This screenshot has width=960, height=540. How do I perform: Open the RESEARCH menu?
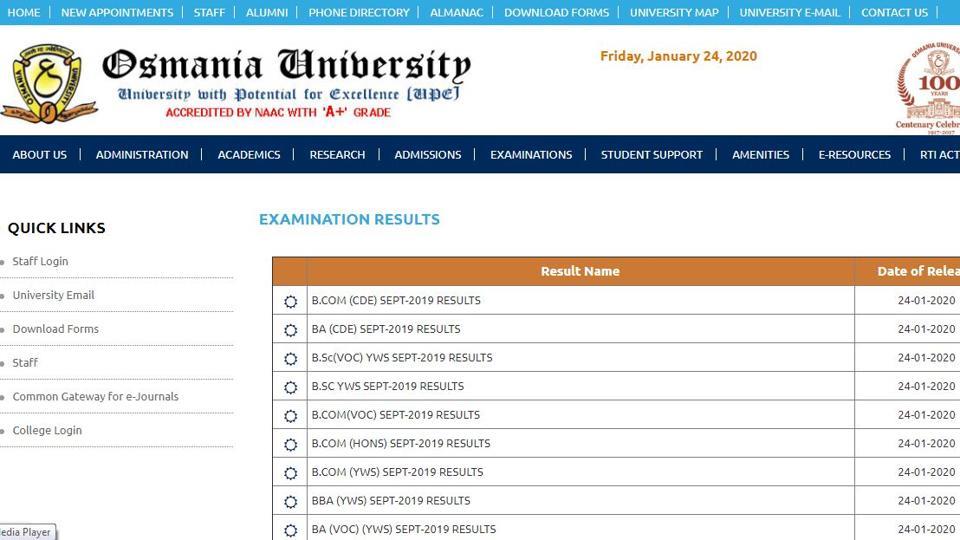(x=337, y=155)
